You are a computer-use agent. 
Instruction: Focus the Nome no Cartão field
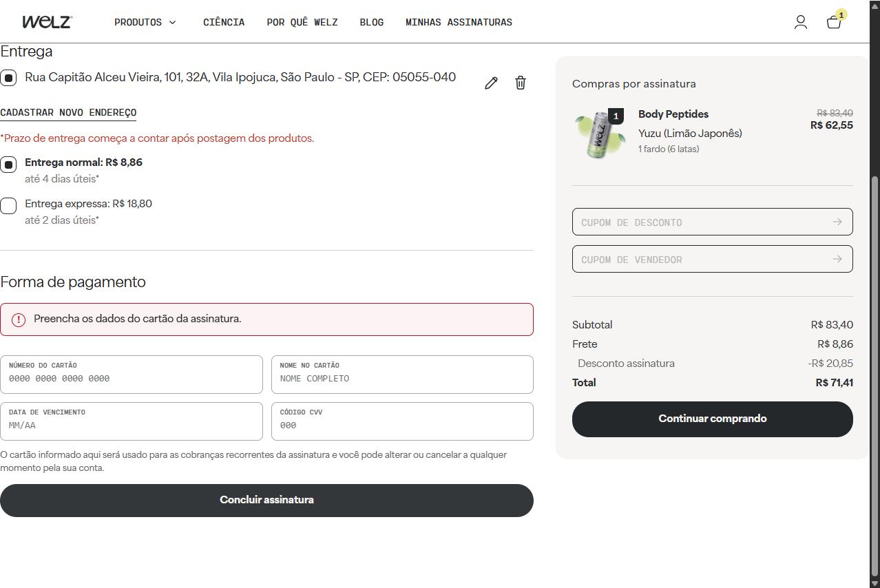point(402,375)
